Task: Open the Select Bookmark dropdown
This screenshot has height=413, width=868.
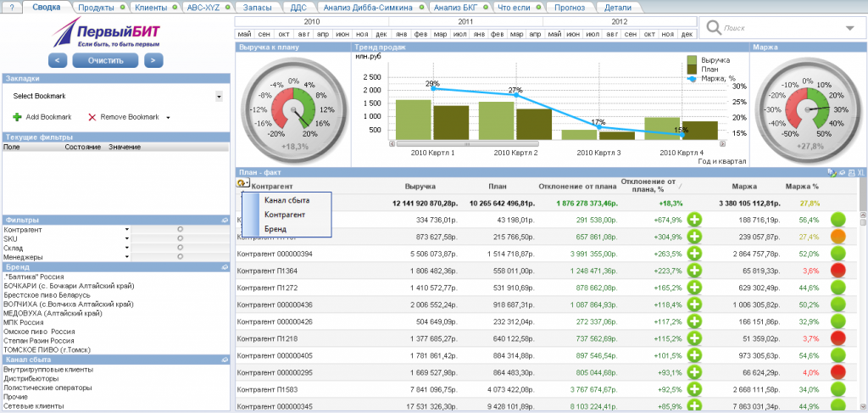Action: click(220, 97)
